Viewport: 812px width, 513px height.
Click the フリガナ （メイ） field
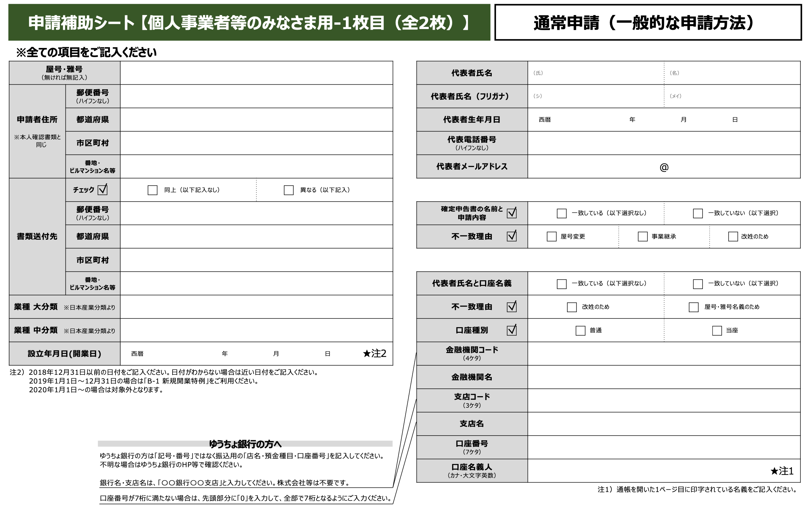[732, 96]
